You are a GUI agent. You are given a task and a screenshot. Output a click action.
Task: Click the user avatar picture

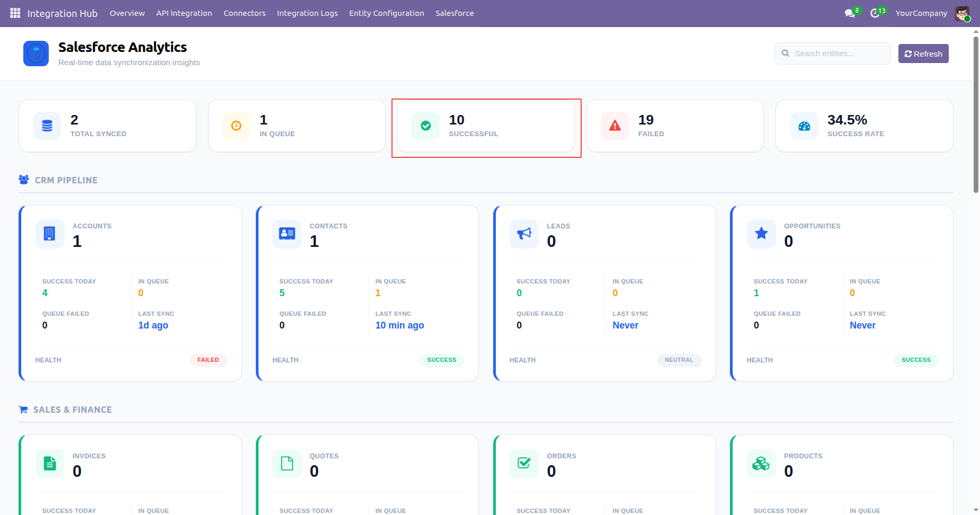tap(962, 13)
